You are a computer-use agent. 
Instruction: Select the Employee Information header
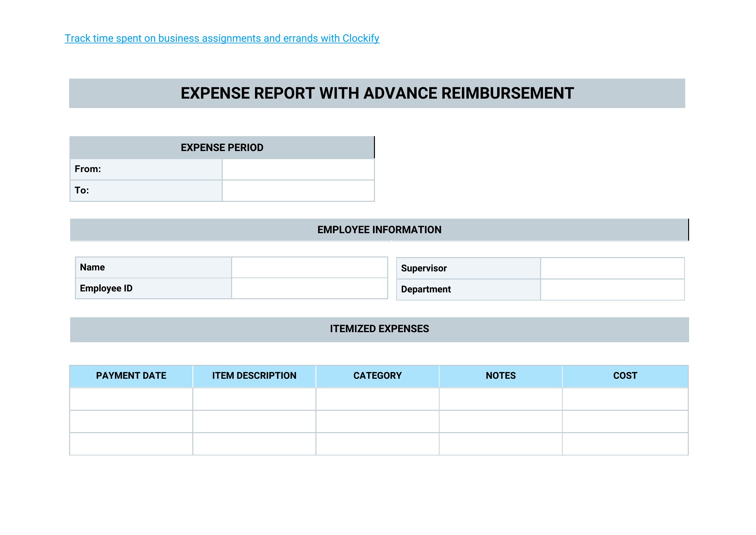pos(379,230)
